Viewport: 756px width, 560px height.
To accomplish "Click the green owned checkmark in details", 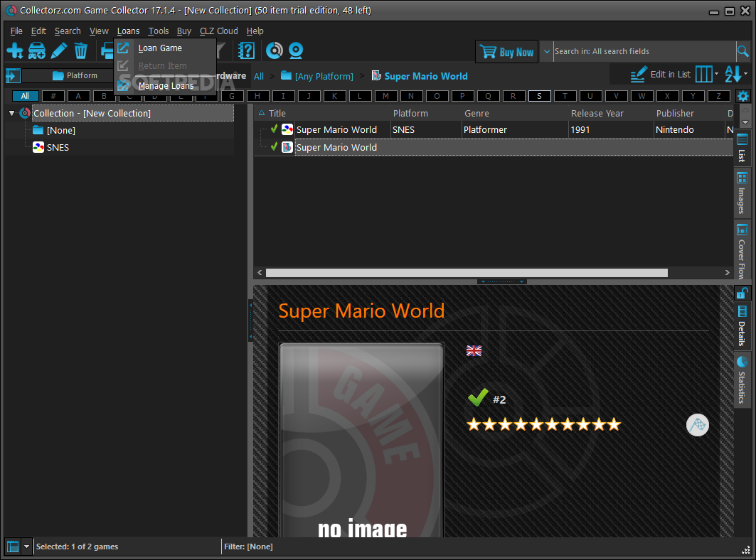I will 478,397.
